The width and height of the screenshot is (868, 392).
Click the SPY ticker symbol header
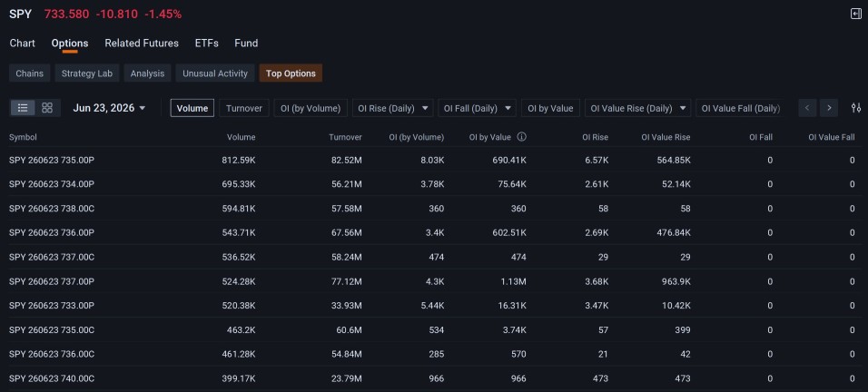point(21,14)
